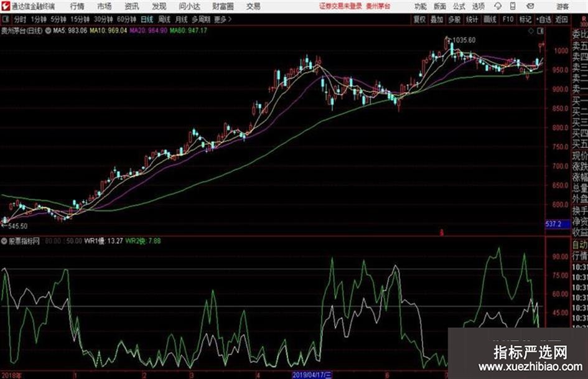
Task: Click the MA60: 947.17 value
Action: point(189,30)
